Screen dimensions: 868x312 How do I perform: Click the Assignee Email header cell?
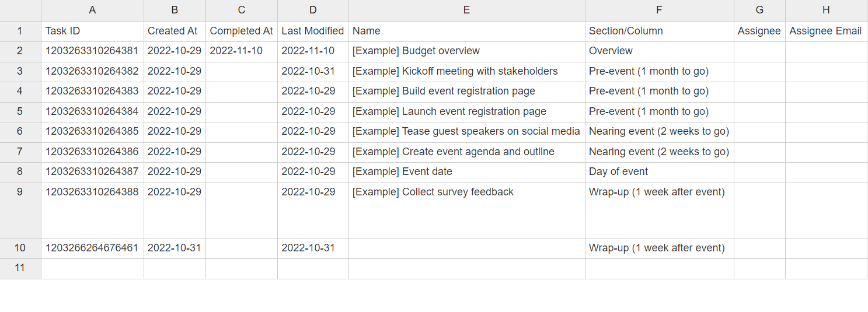(825, 31)
